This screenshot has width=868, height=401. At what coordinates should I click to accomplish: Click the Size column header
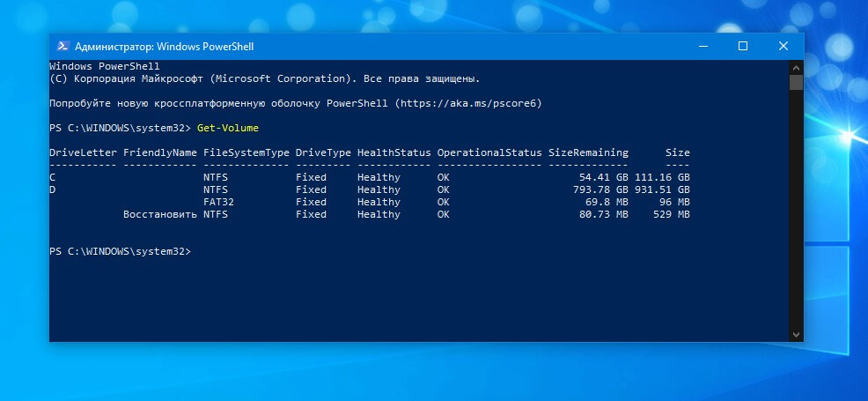coord(678,152)
